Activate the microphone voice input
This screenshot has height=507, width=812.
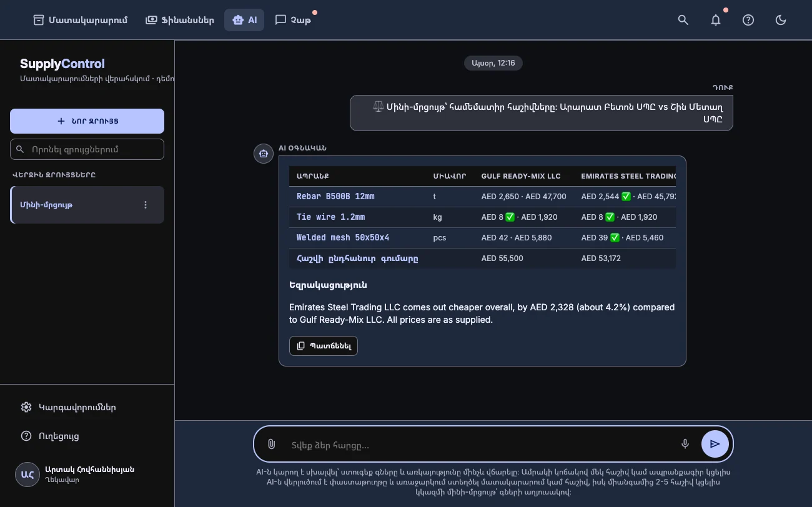[685, 444]
